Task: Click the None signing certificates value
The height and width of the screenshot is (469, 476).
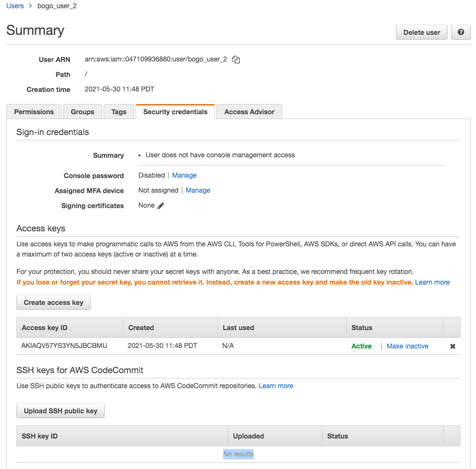Action: [147, 205]
